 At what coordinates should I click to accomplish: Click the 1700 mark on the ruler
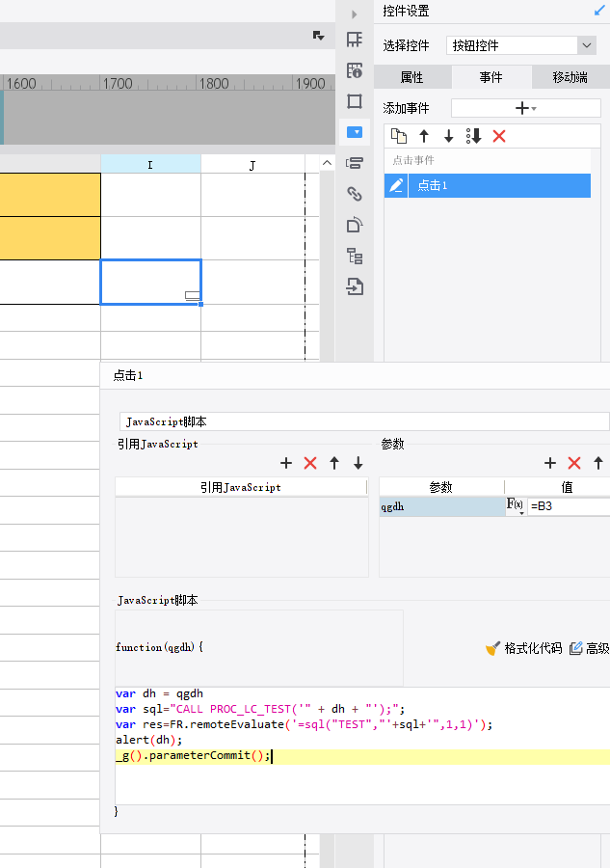(118, 83)
